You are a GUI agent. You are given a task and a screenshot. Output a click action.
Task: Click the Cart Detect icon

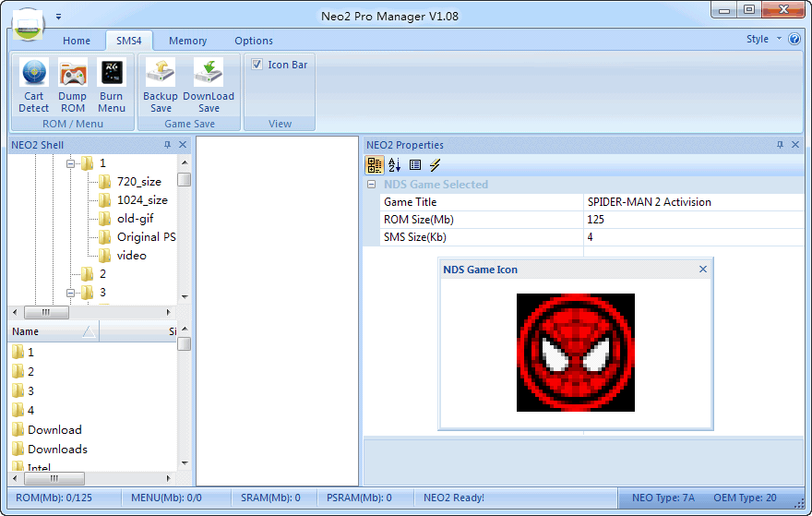[34, 73]
